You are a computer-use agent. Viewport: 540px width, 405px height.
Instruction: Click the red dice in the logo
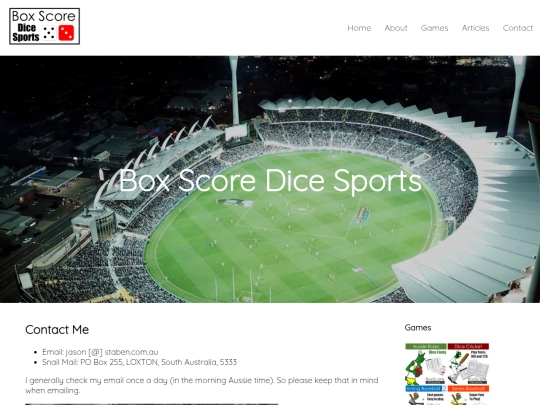[66, 33]
